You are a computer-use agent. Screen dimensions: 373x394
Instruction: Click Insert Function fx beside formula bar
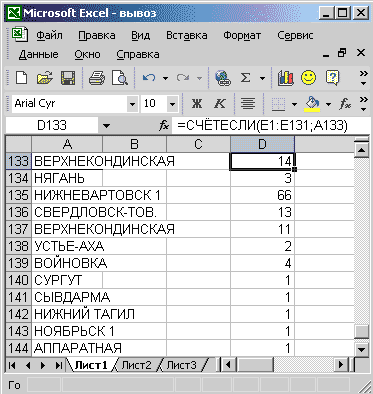[x=164, y=126]
